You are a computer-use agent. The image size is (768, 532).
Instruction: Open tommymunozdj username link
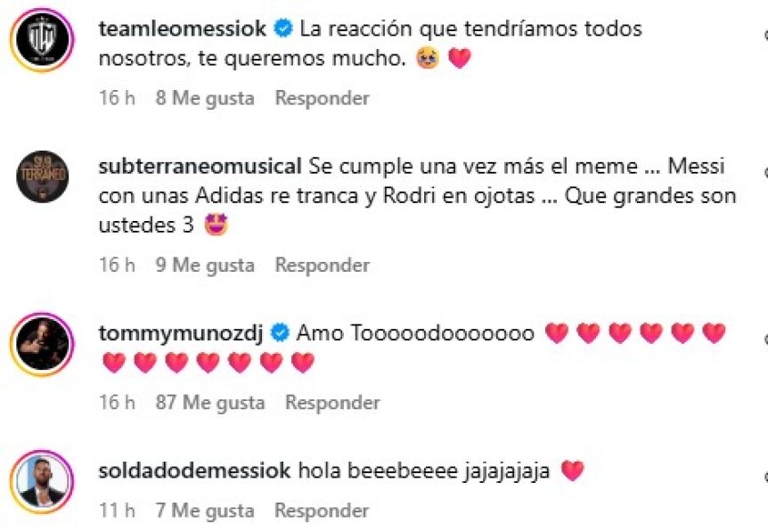[181, 333]
